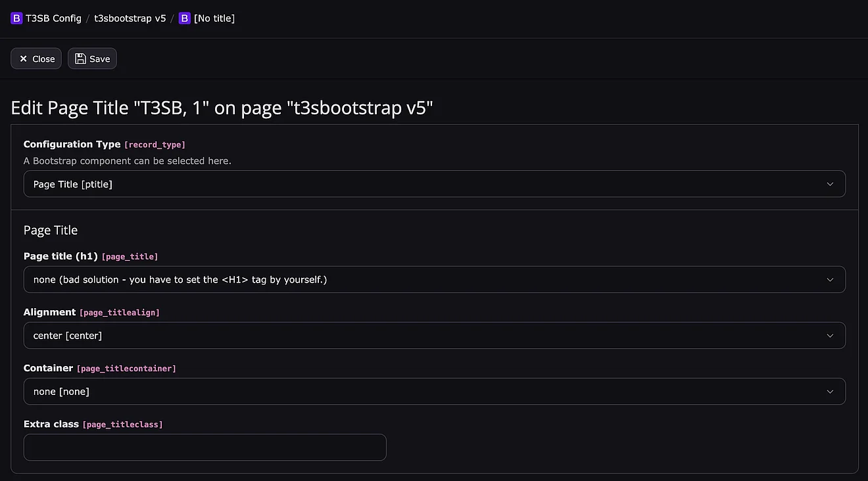
Task: Expand the Container dropdown showing none [none]
Action: coord(421,392)
